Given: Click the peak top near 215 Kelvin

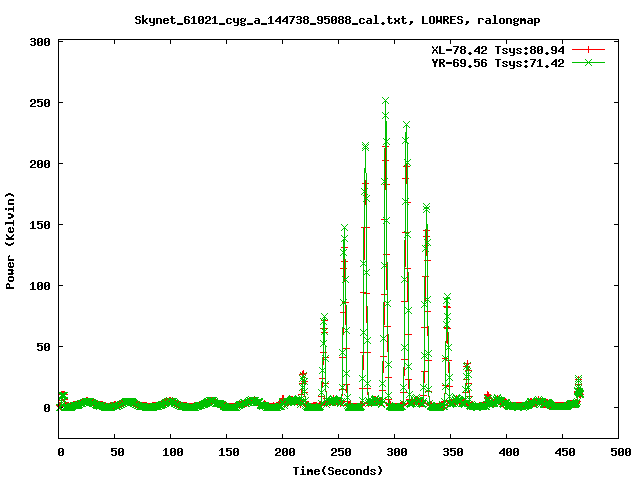Looking at the screenshot, I should point(365,146).
